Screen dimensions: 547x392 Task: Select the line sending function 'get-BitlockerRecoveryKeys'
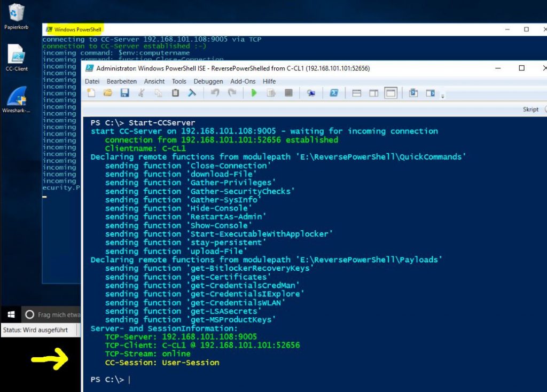pos(209,268)
